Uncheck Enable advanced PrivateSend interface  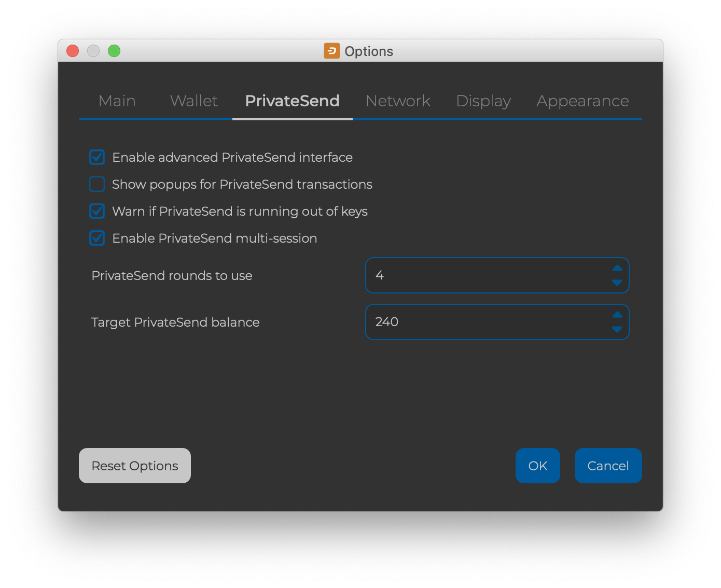coord(97,157)
